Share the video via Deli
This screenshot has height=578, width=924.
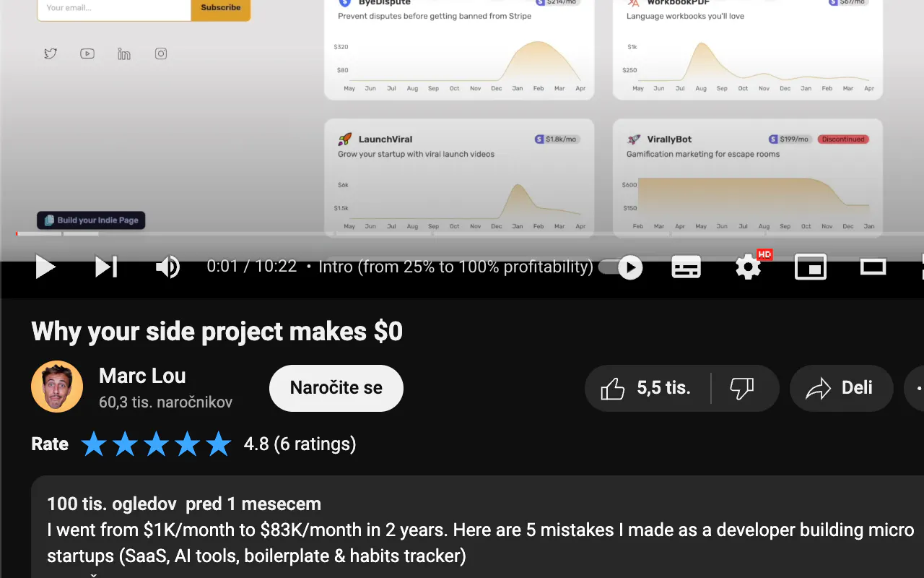[842, 388]
